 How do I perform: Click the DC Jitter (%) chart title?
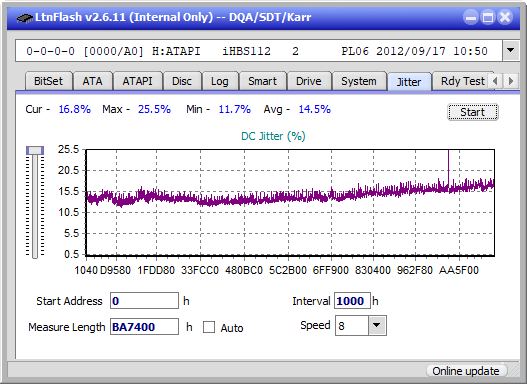pyautogui.click(x=273, y=136)
